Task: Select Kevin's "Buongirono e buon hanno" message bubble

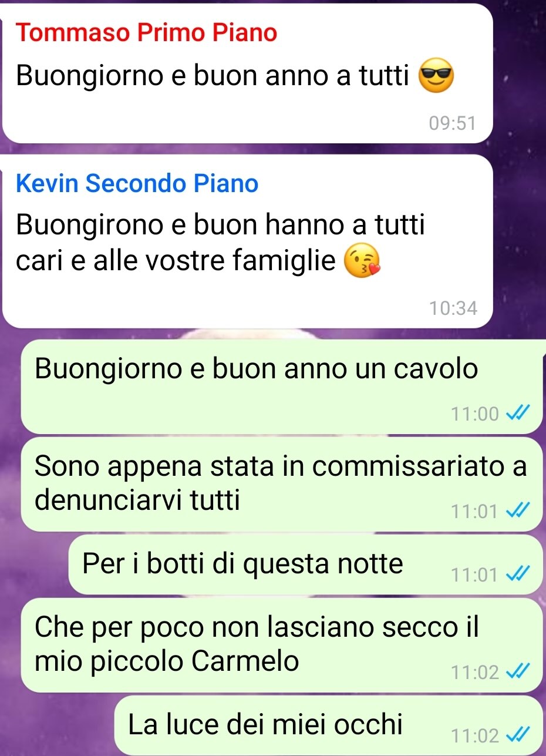Action: tap(247, 241)
